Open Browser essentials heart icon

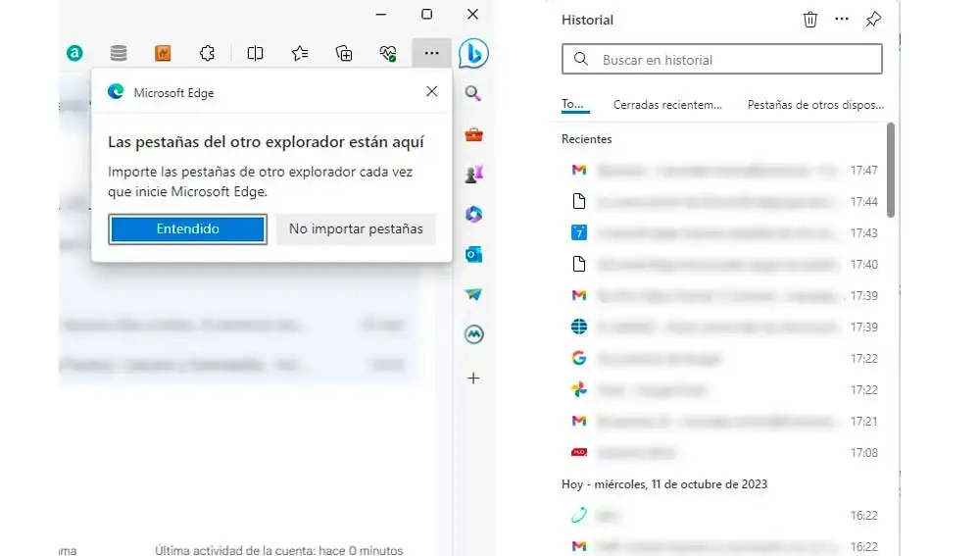(388, 53)
